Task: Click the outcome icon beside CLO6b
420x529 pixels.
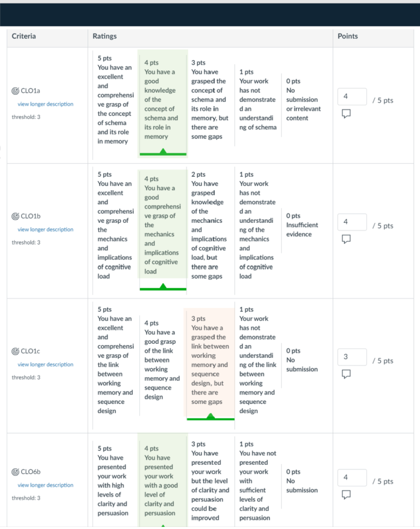Action: 15,472
